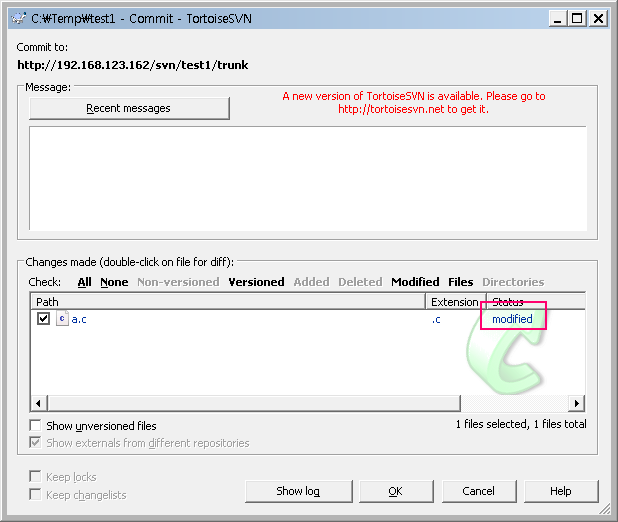Close the Commit window
The image size is (618, 522).
pyautogui.click(x=598, y=19)
